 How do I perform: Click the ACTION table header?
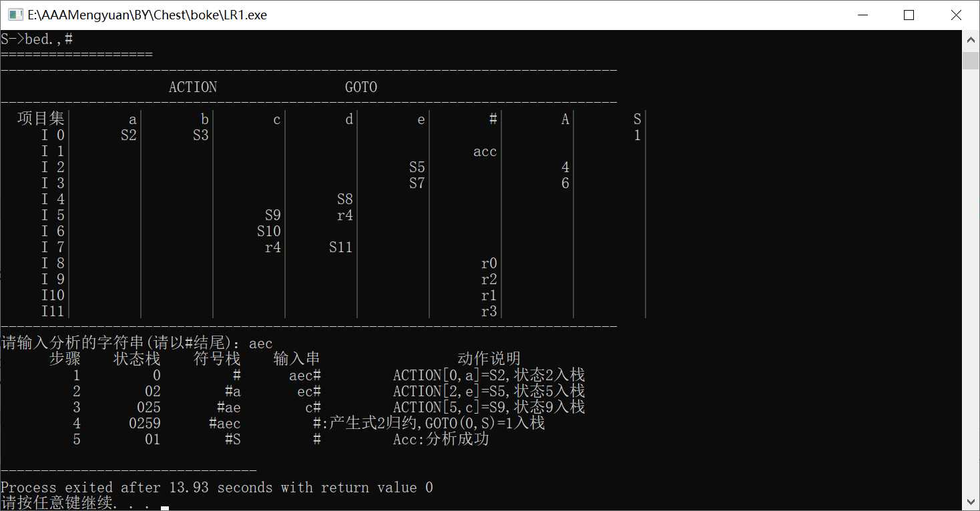coord(193,87)
